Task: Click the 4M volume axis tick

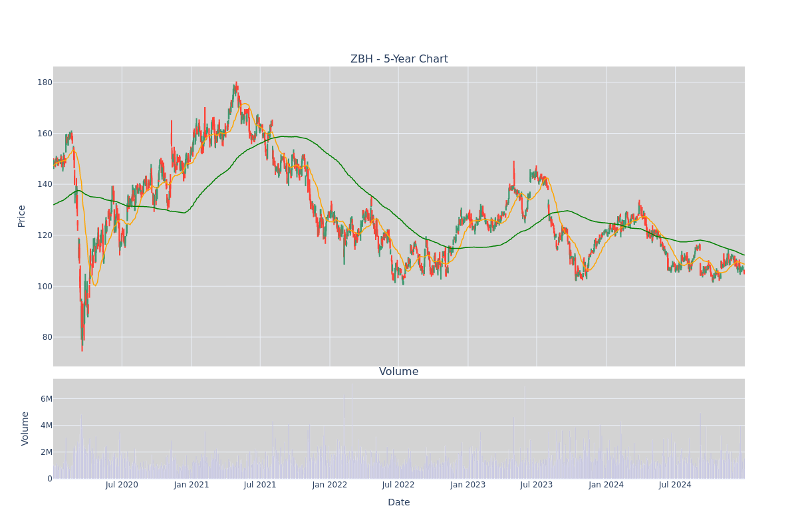Action: (47, 426)
